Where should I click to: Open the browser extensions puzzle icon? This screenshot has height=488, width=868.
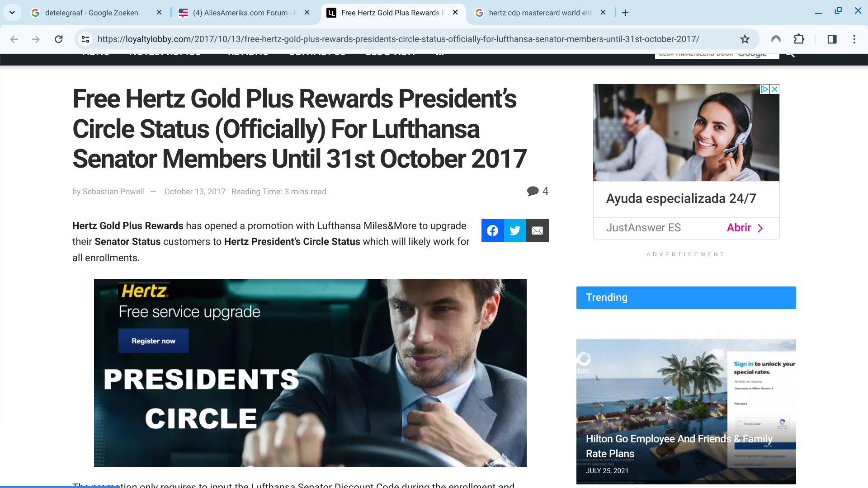tap(799, 39)
